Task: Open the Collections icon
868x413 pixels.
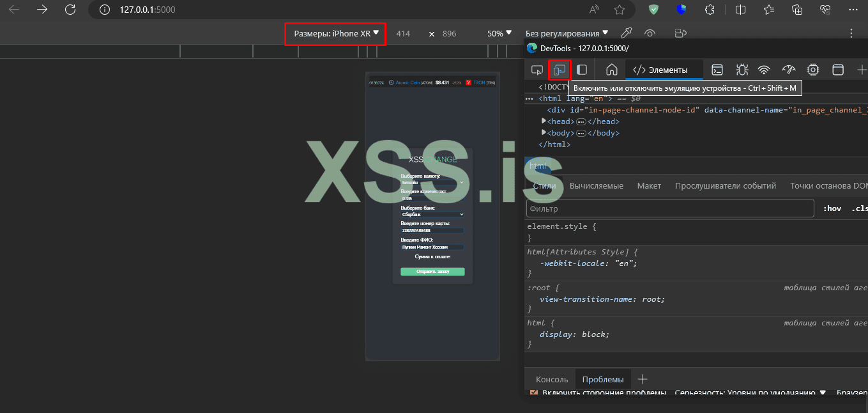Action: click(x=797, y=10)
